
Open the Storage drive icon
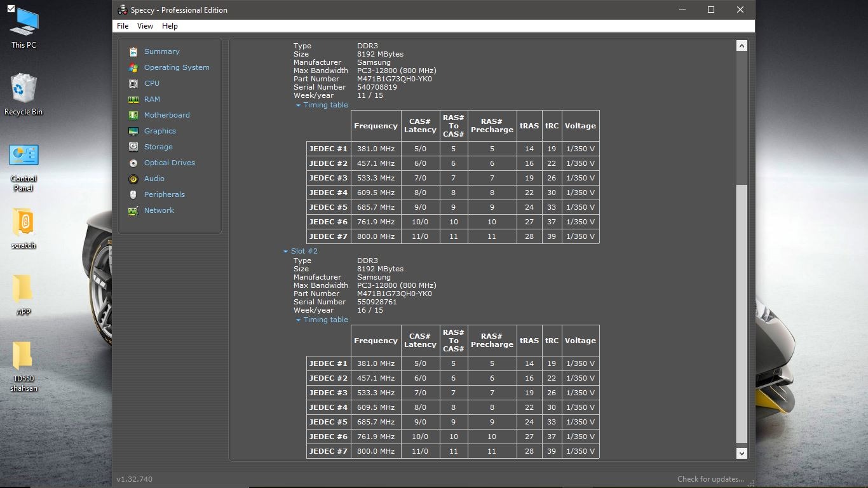133,147
